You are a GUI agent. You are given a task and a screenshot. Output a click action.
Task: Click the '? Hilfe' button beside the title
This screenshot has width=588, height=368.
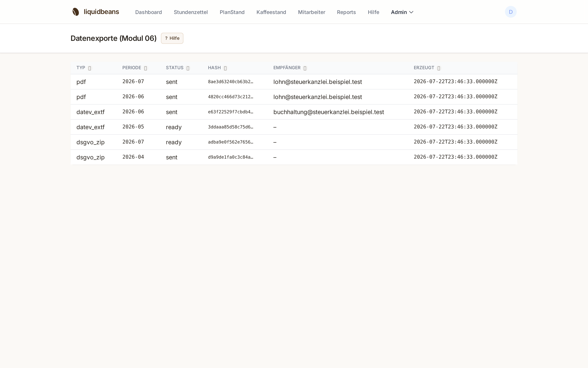pyautogui.click(x=172, y=38)
